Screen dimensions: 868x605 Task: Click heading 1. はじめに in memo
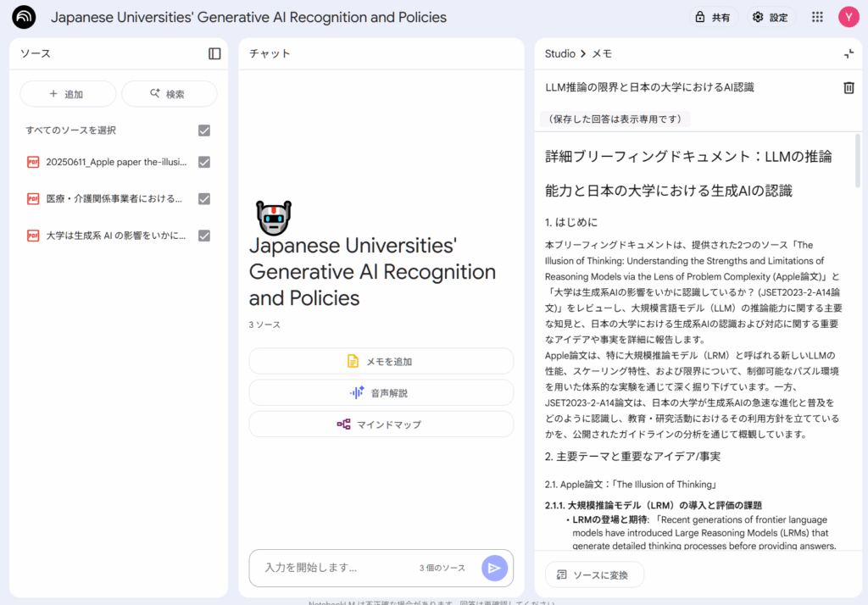pyautogui.click(x=571, y=223)
